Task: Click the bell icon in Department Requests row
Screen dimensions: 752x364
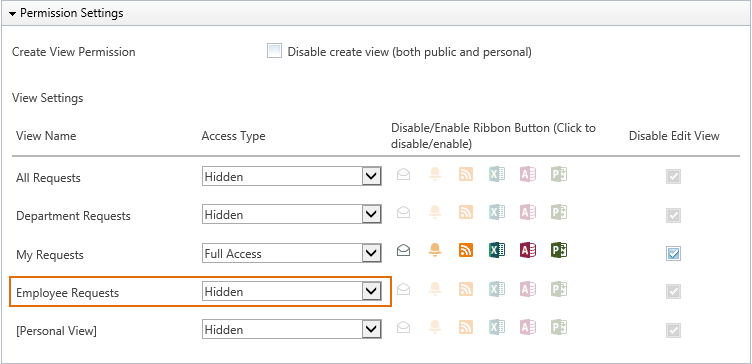Action: (435, 212)
